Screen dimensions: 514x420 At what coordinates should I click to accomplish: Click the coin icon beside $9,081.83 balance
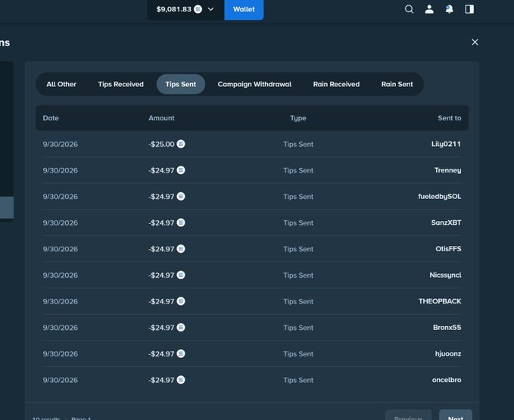coord(198,9)
